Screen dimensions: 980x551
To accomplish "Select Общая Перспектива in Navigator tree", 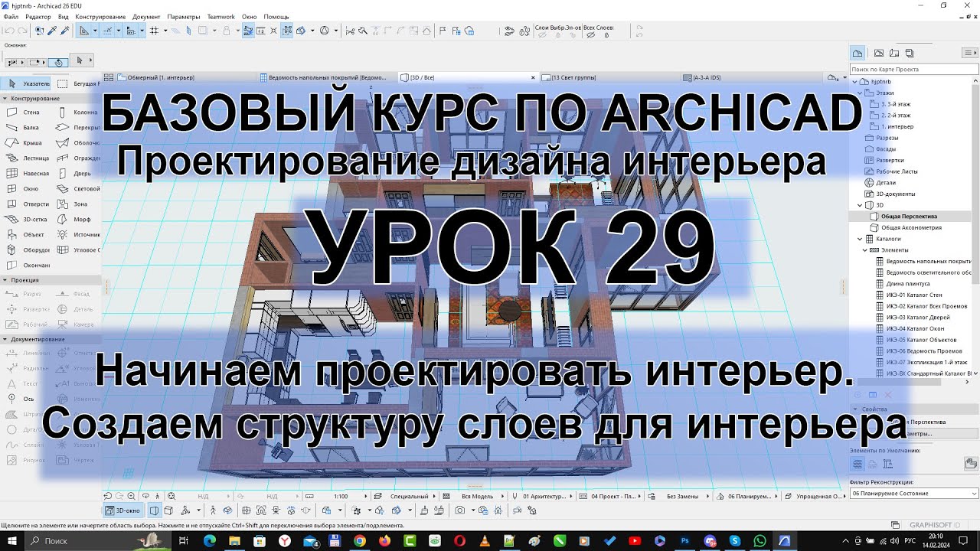I will [909, 216].
